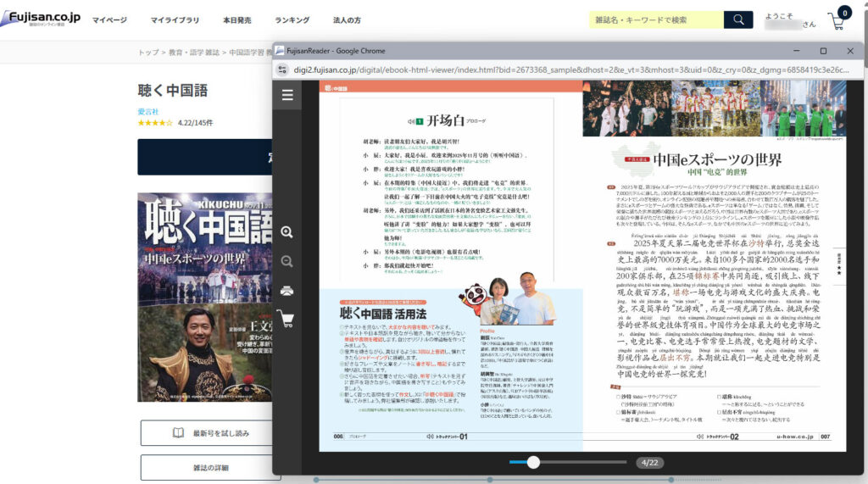View site information icon in address bar

point(283,70)
